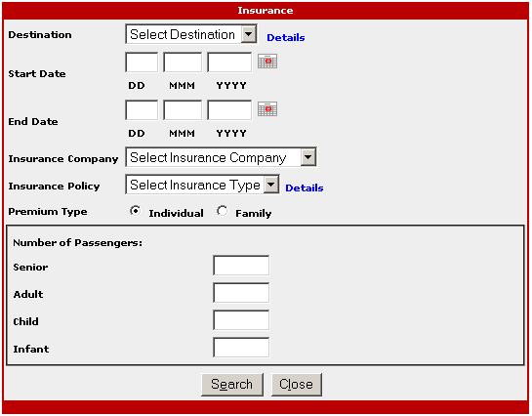Select the Individual premium type radio button
The width and height of the screenshot is (532, 416).
tap(135, 211)
